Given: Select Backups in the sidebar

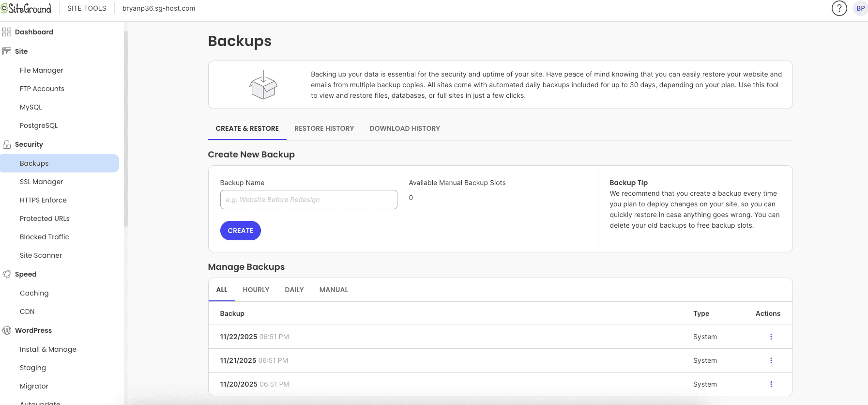Looking at the screenshot, I should (x=60, y=163).
